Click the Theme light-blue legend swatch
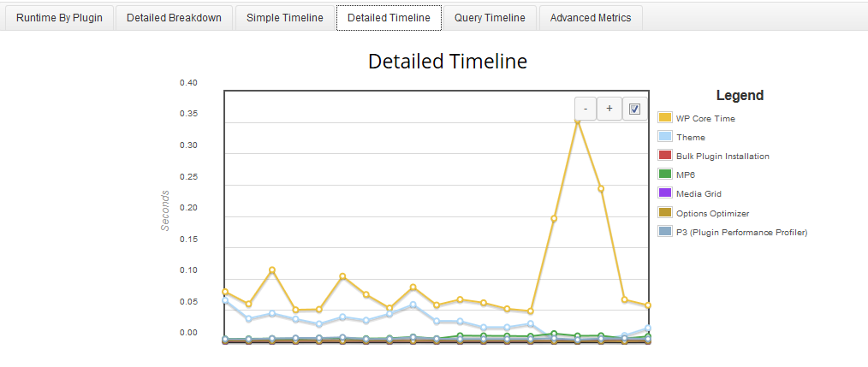The width and height of the screenshot is (868, 367). pos(665,137)
